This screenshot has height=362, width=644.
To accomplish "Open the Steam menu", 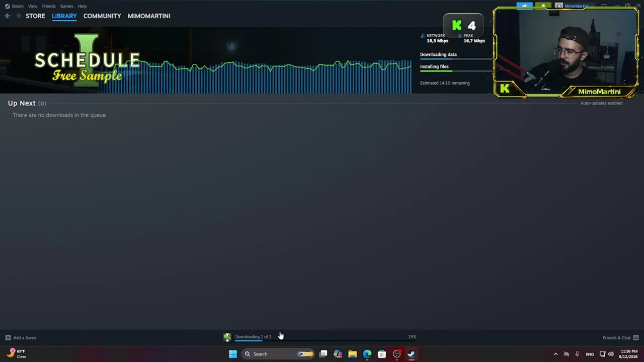I will tap(18, 6).
